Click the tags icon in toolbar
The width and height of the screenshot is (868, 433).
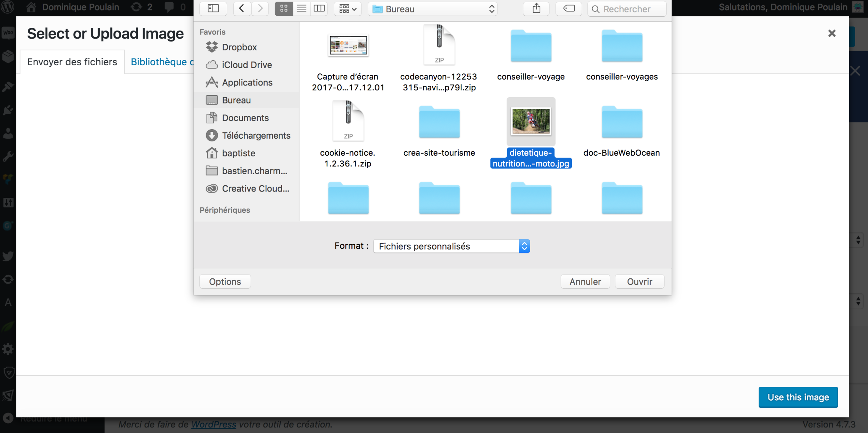pos(569,8)
